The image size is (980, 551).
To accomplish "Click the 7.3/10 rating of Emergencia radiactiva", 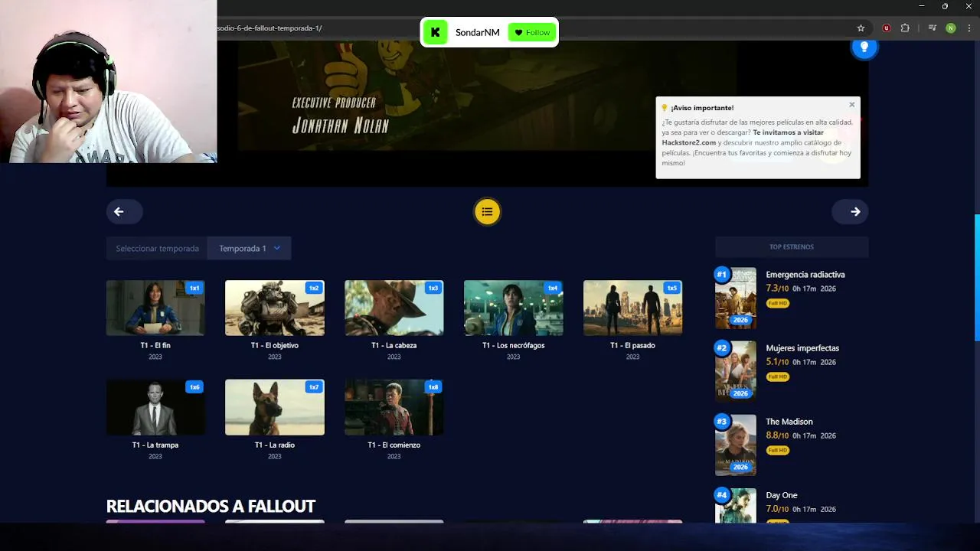I will click(777, 289).
